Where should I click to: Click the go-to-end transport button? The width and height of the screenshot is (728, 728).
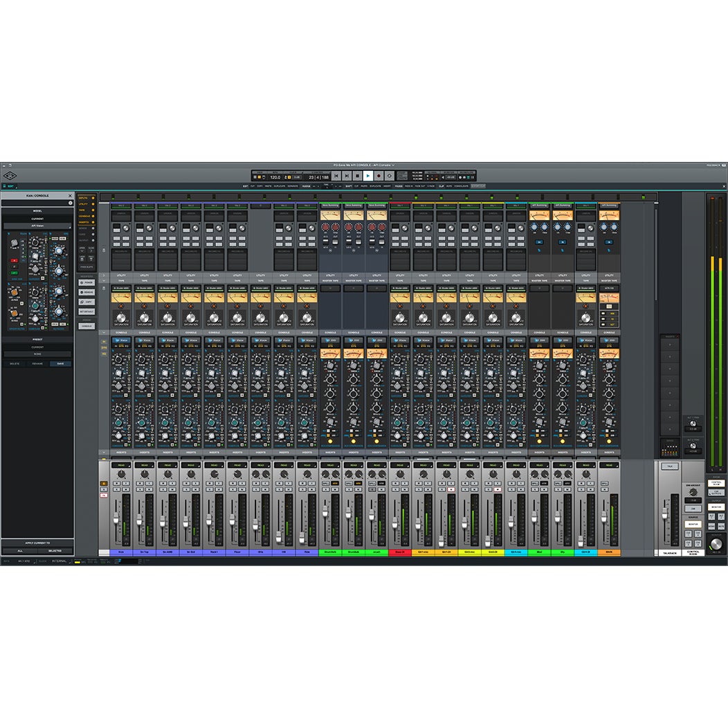347,176
